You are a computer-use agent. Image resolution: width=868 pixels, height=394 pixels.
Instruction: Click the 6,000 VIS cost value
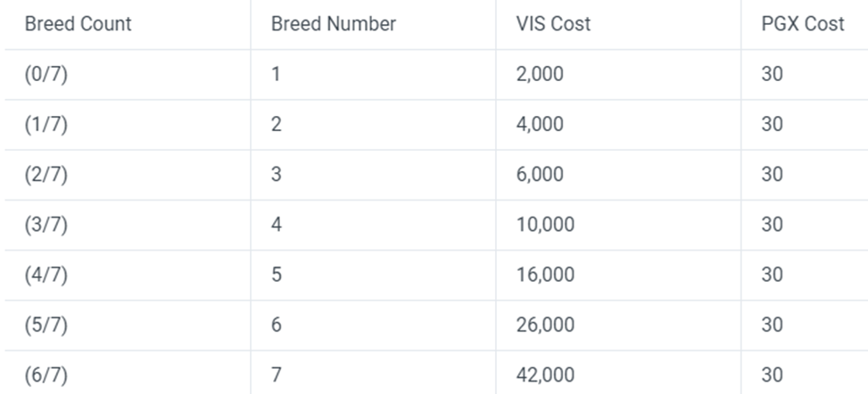click(540, 175)
